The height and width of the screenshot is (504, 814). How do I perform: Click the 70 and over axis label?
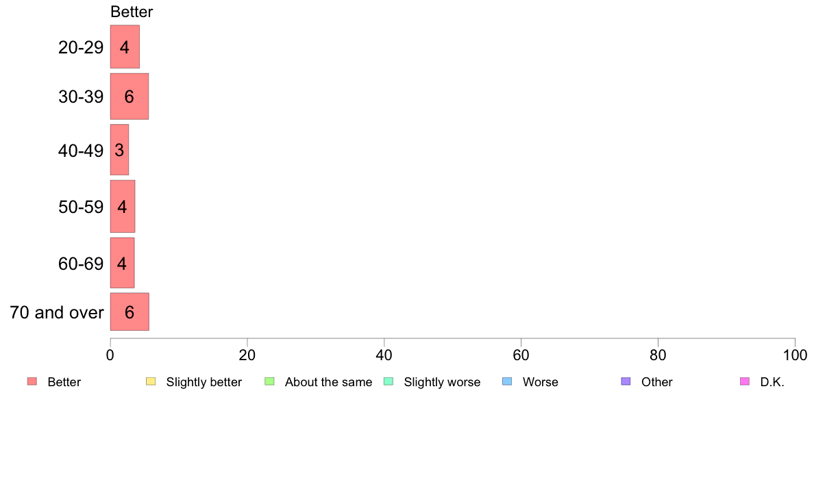[x=57, y=312]
